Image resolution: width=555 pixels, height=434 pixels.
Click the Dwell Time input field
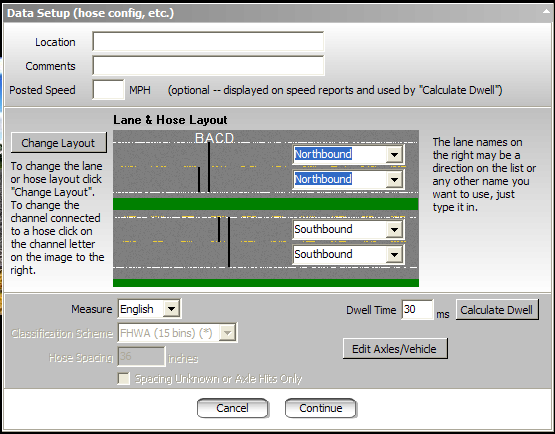pyautogui.click(x=417, y=310)
